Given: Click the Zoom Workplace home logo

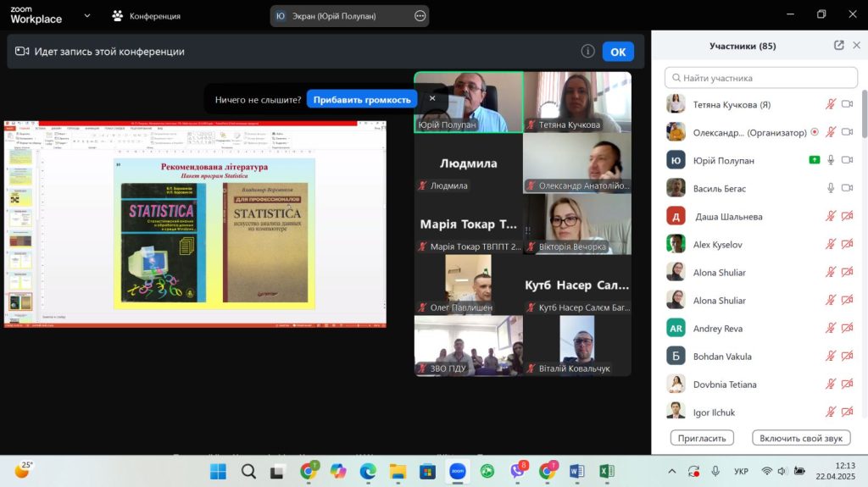Looking at the screenshot, I should point(36,15).
